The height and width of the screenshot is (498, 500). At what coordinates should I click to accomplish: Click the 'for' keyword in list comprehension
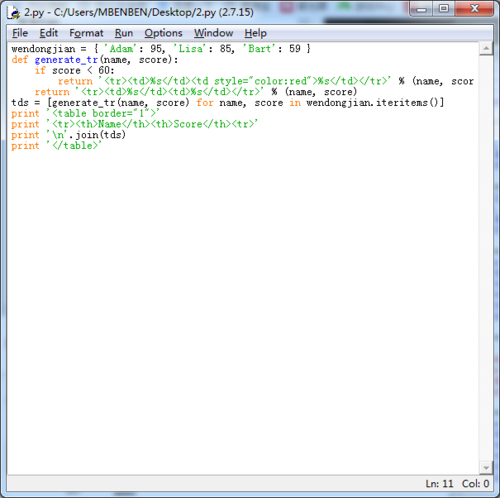205,103
